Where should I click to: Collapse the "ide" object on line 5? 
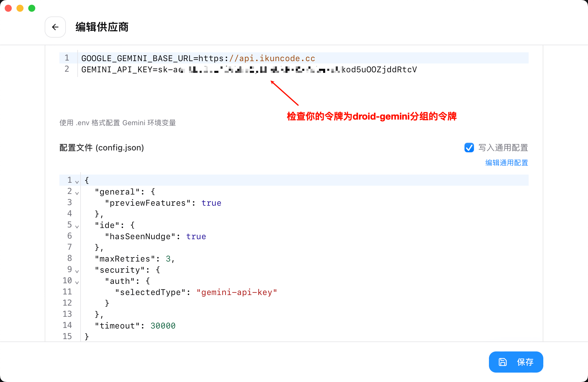pyautogui.click(x=77, y=227)
